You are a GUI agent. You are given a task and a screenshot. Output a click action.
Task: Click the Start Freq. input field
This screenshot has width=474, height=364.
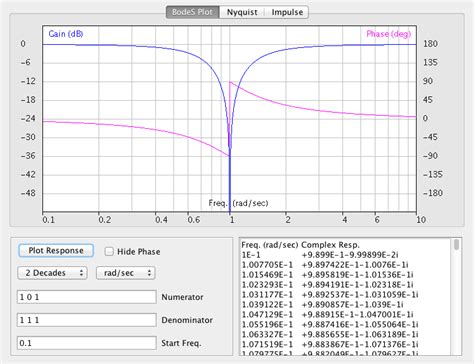[x=87, y=343]
